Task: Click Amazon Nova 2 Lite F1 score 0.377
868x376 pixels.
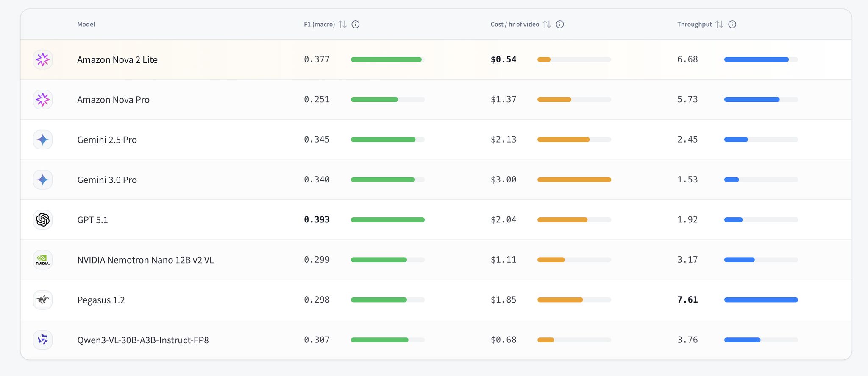Action: click(317, 59)
